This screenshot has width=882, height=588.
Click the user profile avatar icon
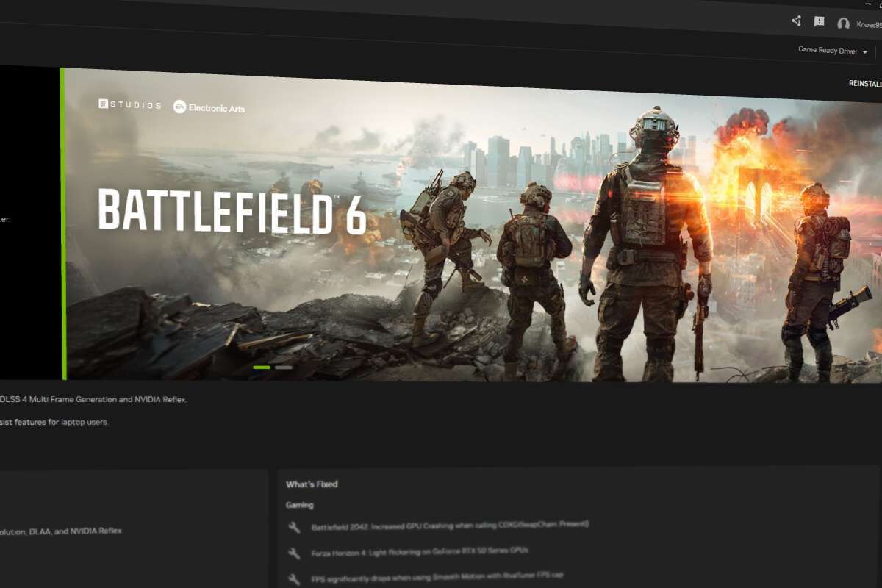[843, 24]
